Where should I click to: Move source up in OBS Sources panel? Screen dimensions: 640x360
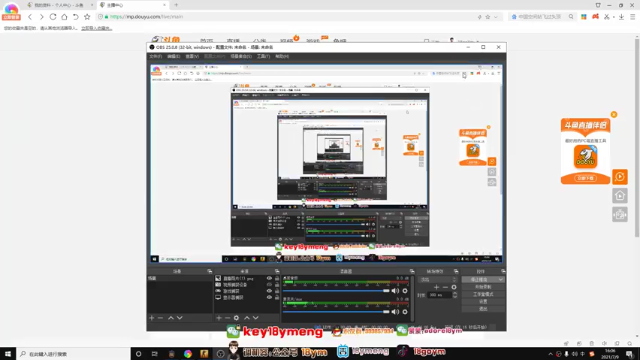[247, 318]
